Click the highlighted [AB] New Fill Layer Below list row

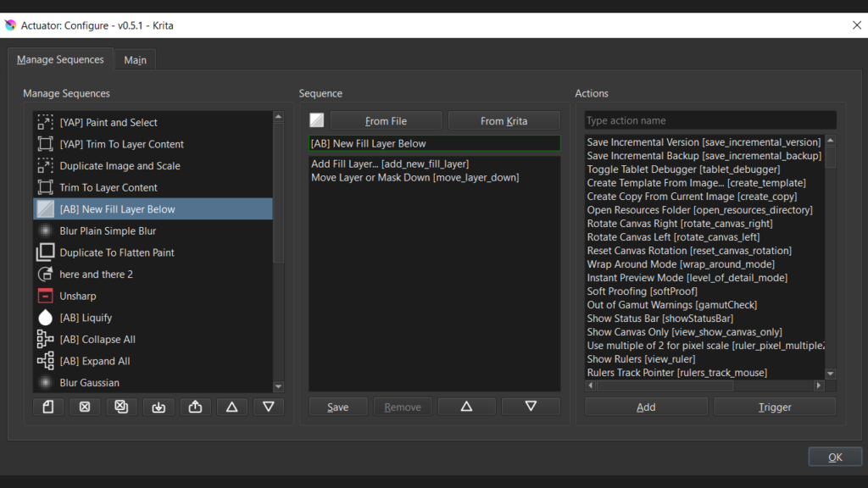[x=153, y=209]
